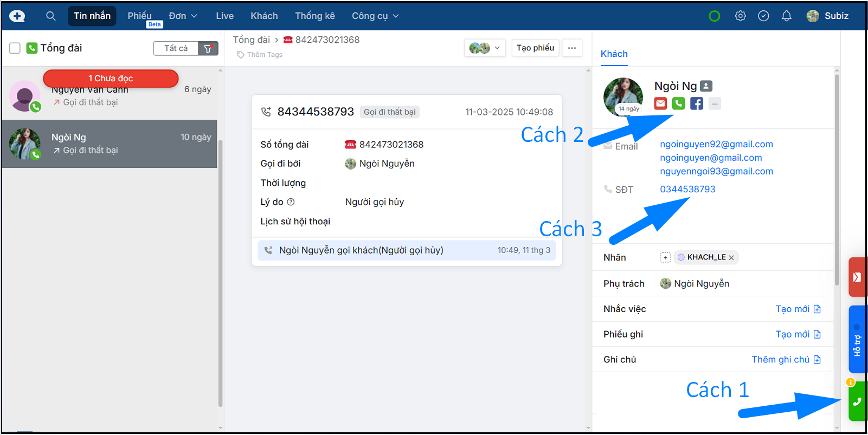Image resolution: width=868 pixels, height=435 pixels.
Task: Go to the Thống kê menu
Action: 314,16
